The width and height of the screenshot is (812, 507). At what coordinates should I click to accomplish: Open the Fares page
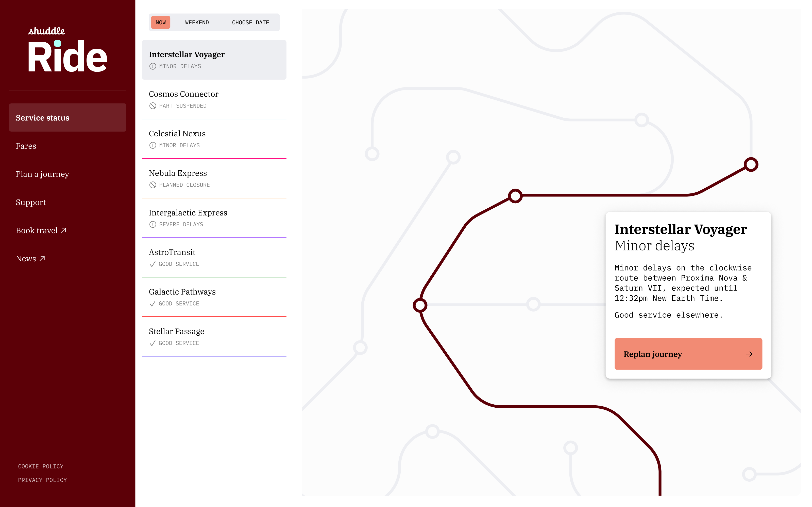coord(26,146)
